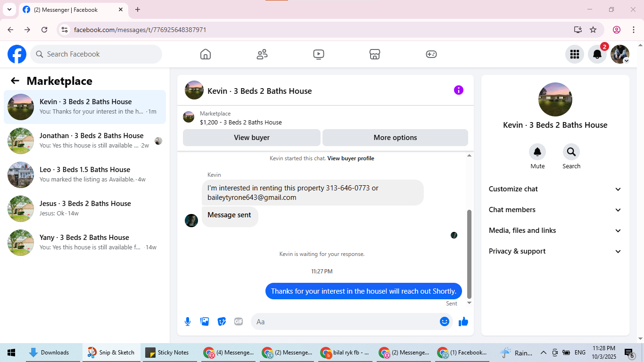The width and height of the screenshot is (644, 362).
Task: Open the $1,200 - 3 Beds 2 Baths House listing
Action: click(x=241, y=122)
